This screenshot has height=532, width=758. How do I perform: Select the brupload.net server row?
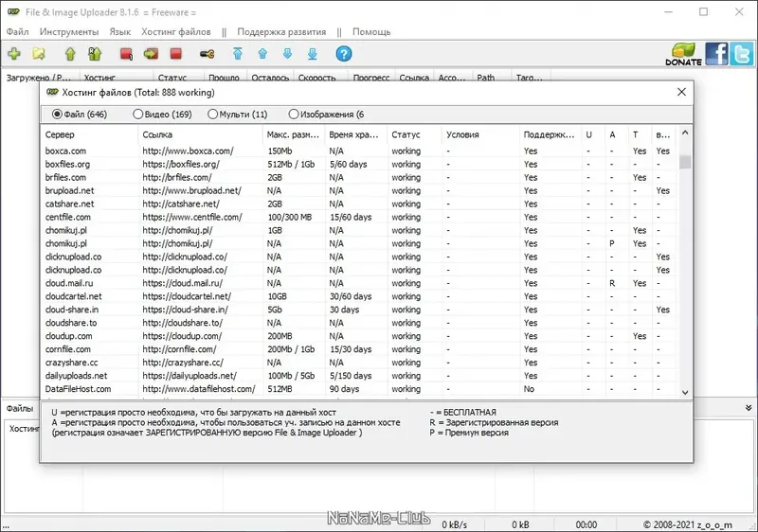tap(358, 190)
